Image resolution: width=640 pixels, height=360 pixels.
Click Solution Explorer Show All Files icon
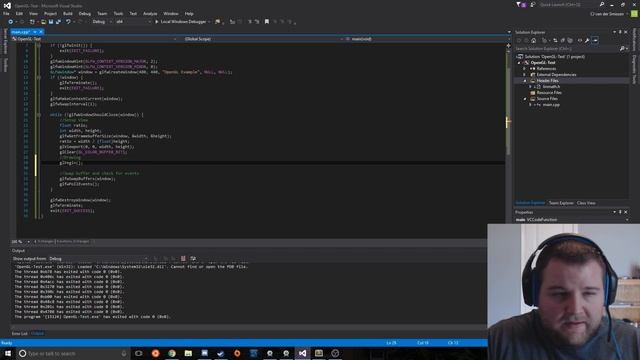tap(570, 40)
